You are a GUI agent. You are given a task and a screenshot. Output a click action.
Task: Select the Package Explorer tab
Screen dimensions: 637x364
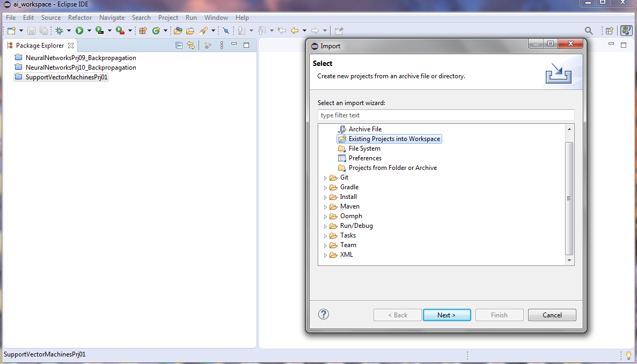click(x=40, y=46)
